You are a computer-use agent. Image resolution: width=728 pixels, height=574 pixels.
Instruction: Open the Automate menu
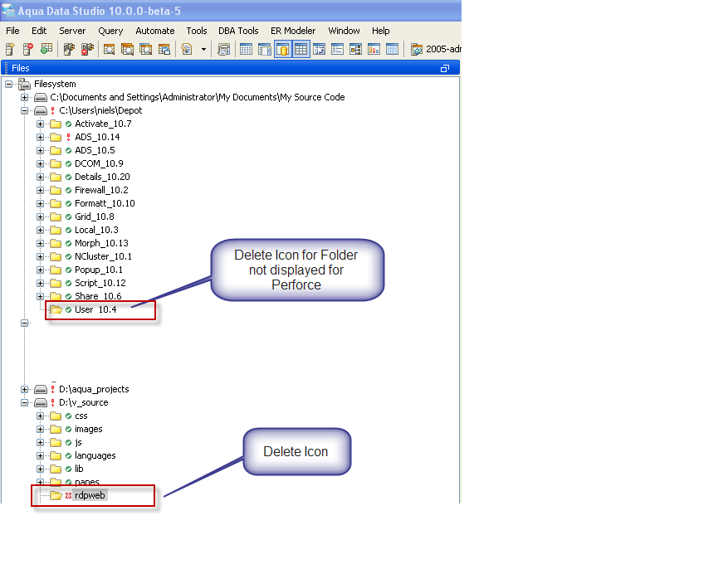pos(155,31)
